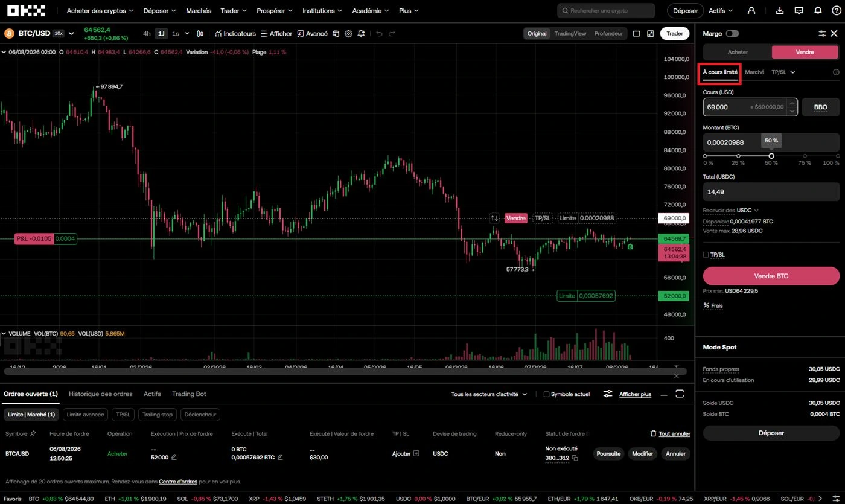Open the support chat icon
845x504 pixels.
[x=799, y=10]
